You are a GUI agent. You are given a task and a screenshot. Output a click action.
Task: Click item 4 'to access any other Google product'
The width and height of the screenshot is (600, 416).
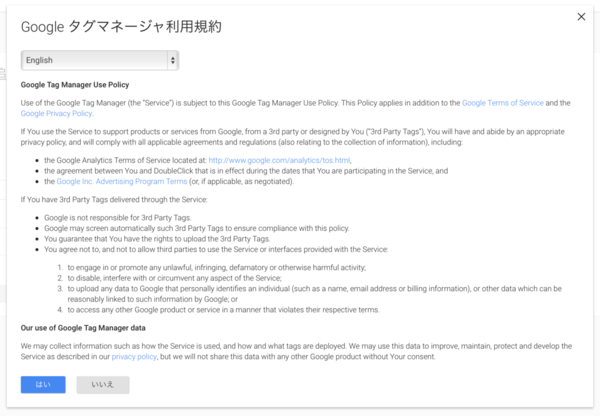(223, 310)
